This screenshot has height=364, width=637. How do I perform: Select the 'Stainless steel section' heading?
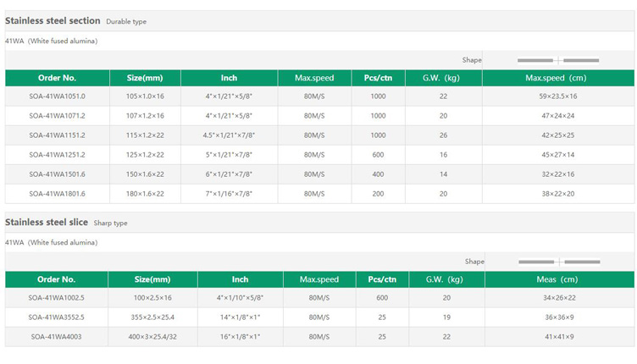click(x=53, y=20)
